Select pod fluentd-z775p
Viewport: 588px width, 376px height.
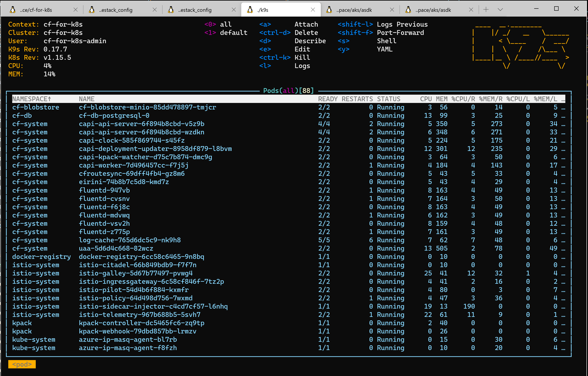coord(289,232)
